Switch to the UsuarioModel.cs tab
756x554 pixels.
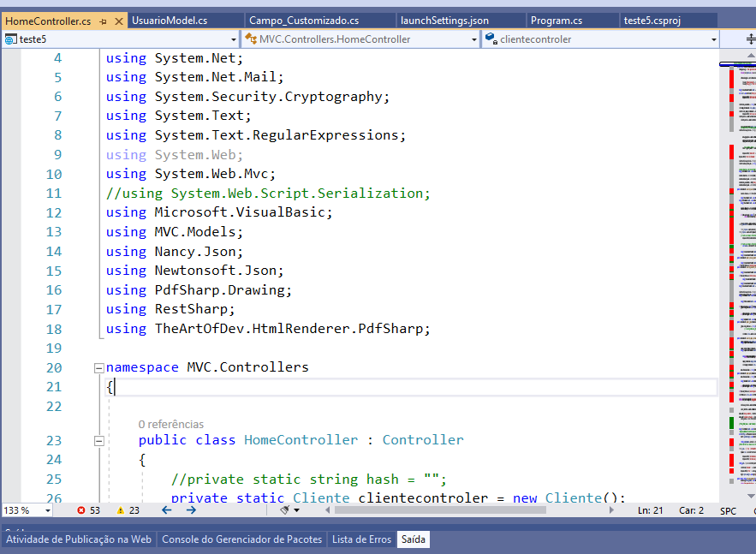(170, 21)
